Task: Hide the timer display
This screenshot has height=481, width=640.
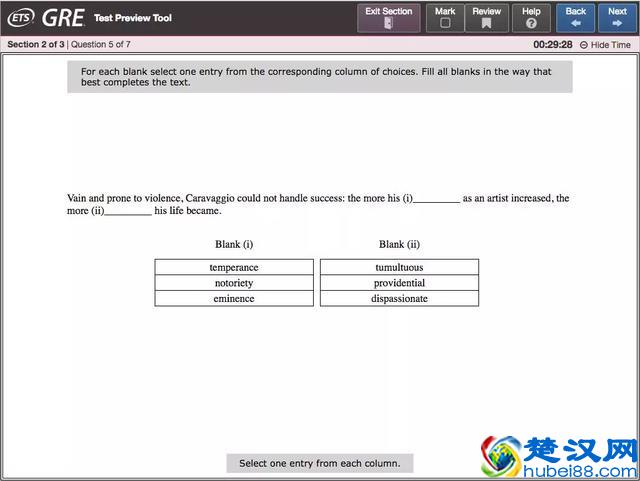Action: 605,45
